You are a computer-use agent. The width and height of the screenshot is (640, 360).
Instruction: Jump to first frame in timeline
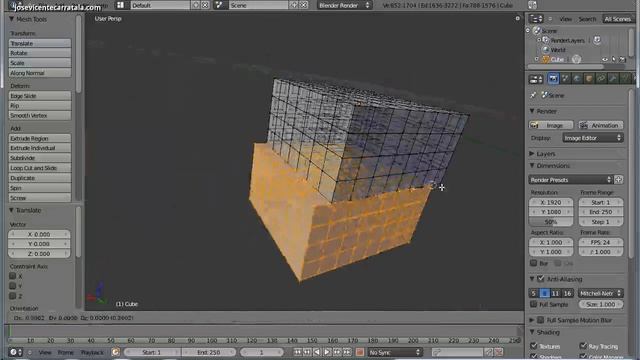point(298,352)
